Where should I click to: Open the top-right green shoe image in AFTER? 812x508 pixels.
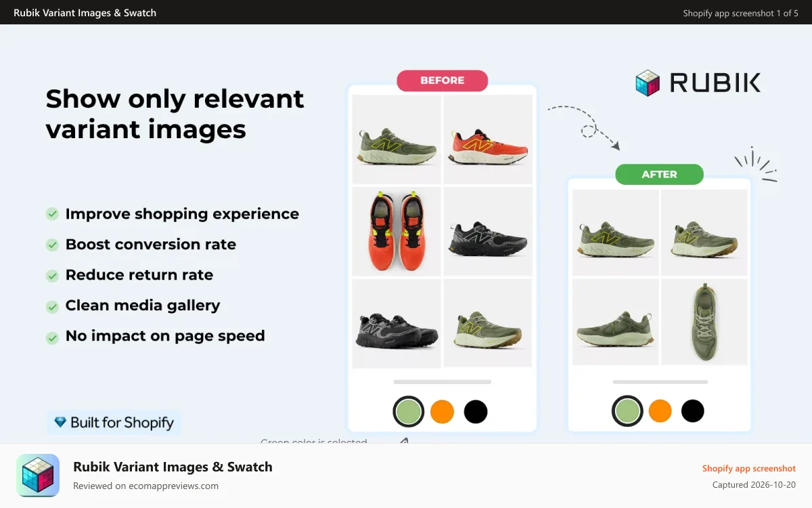(704, 232)
